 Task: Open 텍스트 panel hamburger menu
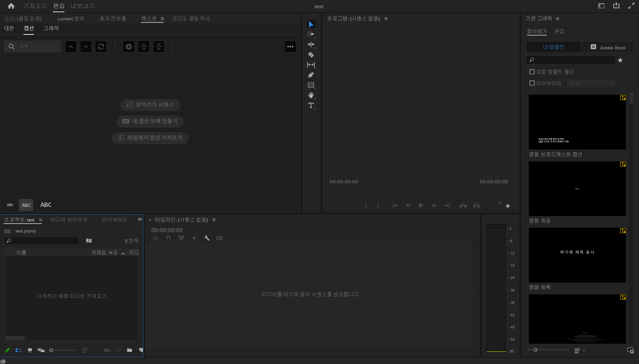click(x=162, y=19)
